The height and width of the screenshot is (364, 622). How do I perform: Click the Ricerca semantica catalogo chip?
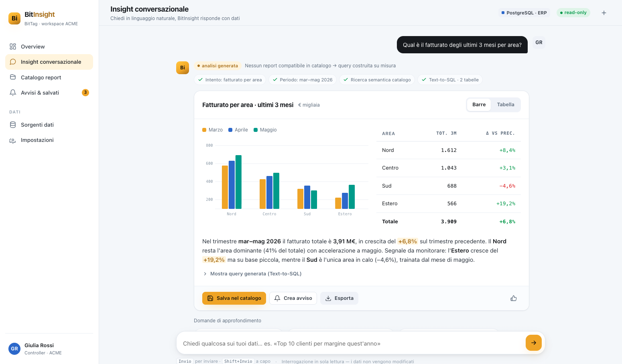pos(377,80)
